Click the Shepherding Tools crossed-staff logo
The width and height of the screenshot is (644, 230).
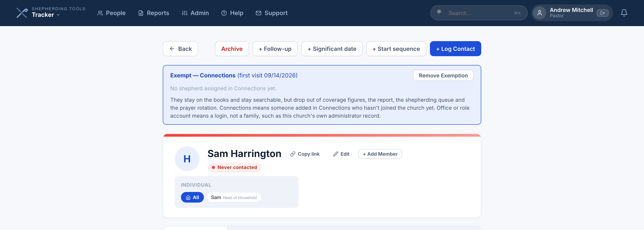(22, 13)
